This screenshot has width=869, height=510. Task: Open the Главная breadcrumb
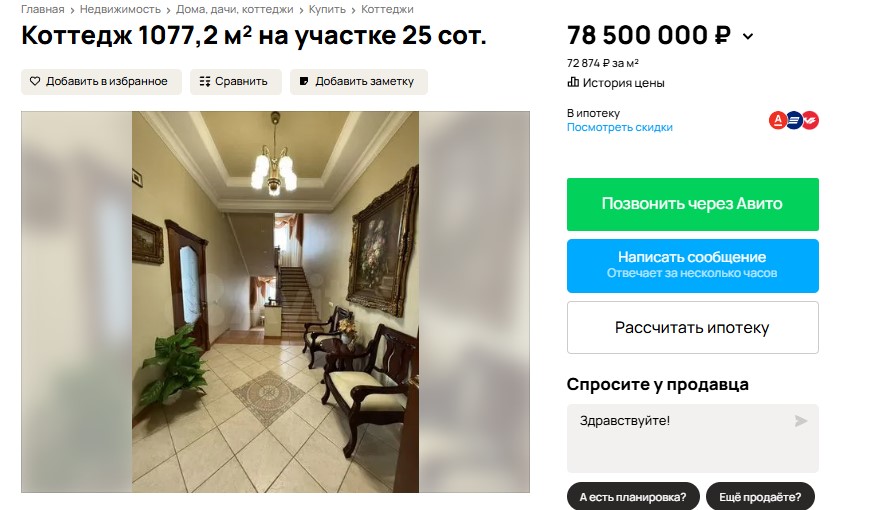click(43, 9)
